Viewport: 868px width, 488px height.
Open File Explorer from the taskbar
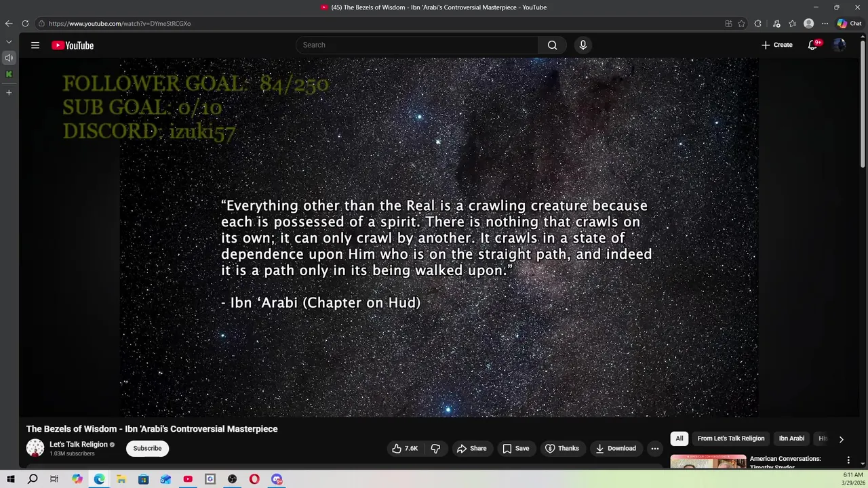point(121,479)
